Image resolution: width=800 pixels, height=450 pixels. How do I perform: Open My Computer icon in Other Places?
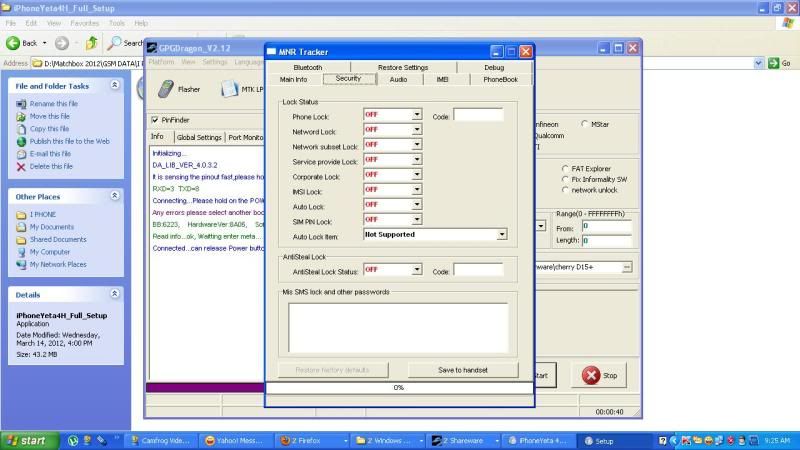pos(21,252)
